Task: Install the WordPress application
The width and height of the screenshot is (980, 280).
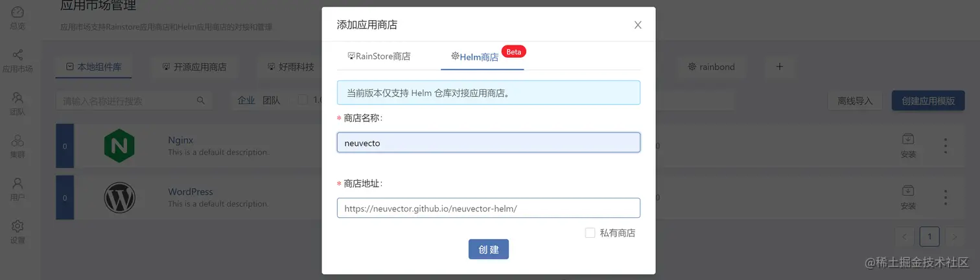Action: pos(908,198)
